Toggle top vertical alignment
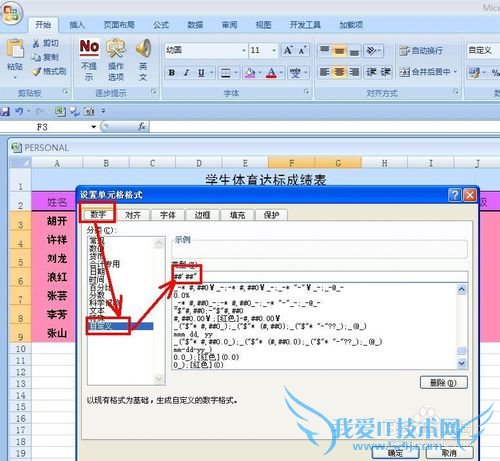The height and width of the screenshot is (461, 500). tap(324, 50)
